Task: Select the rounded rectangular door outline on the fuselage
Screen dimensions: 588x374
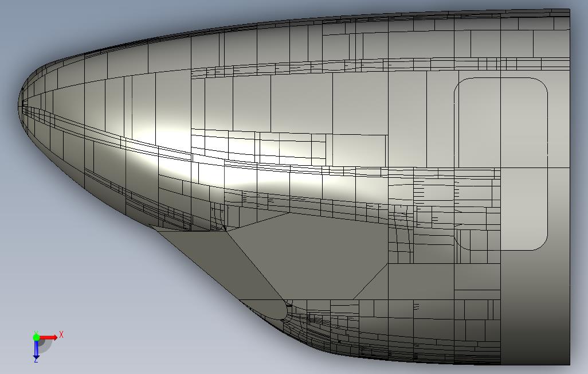Action: click(x=501, y=164)
